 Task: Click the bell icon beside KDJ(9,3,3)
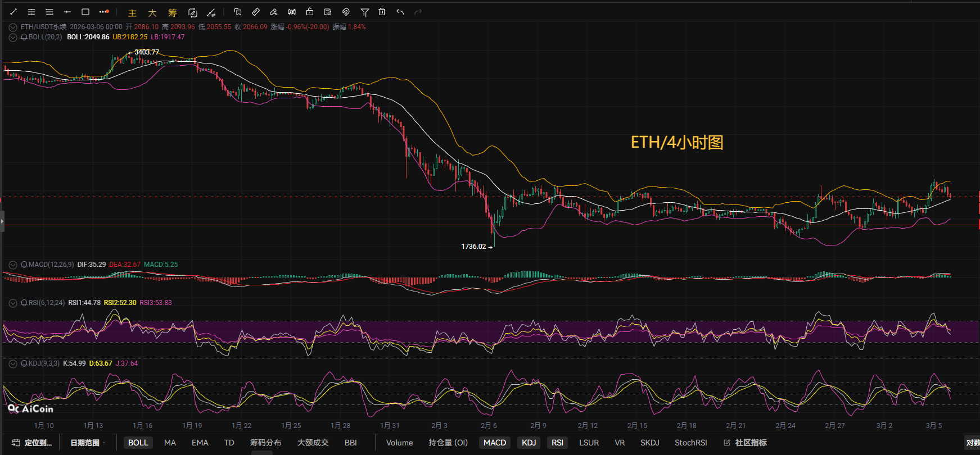point(24,363)
